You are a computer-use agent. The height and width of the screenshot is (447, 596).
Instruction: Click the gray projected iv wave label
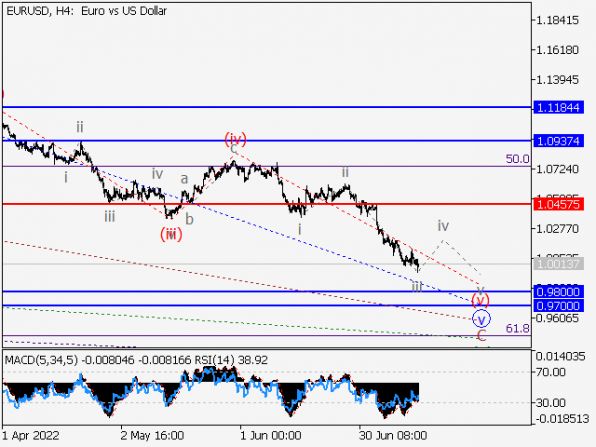pyautogui.click(x=443, y=225)
